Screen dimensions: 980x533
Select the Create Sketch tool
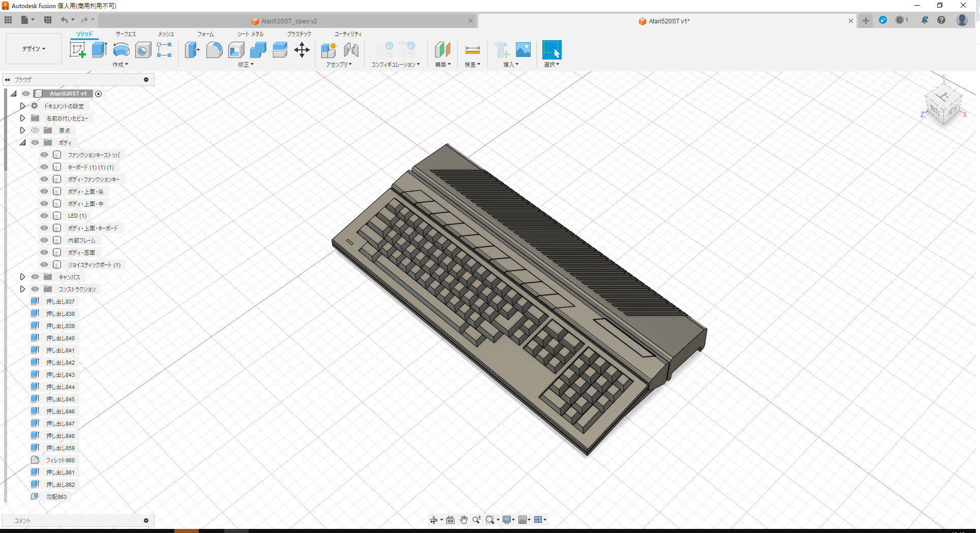point(77,49)
